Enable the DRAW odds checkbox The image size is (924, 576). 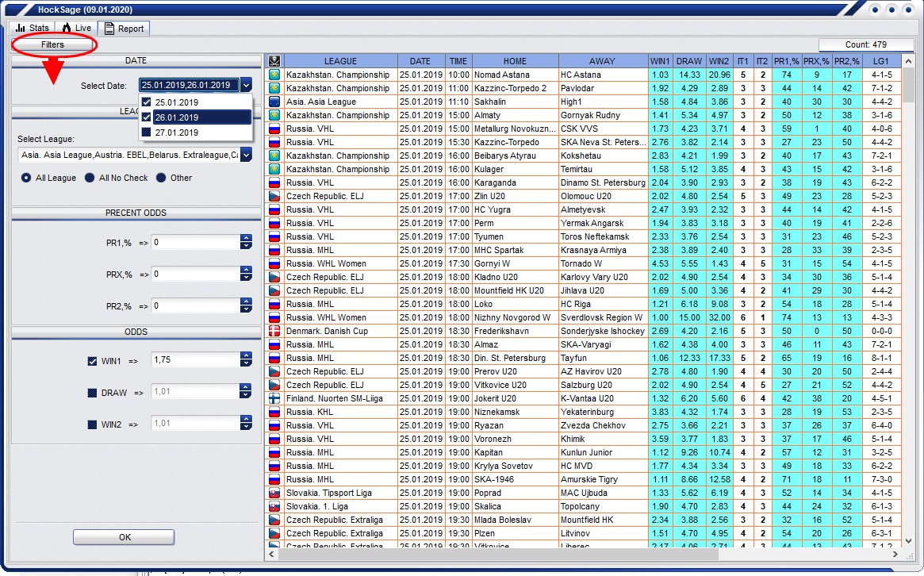92,393
